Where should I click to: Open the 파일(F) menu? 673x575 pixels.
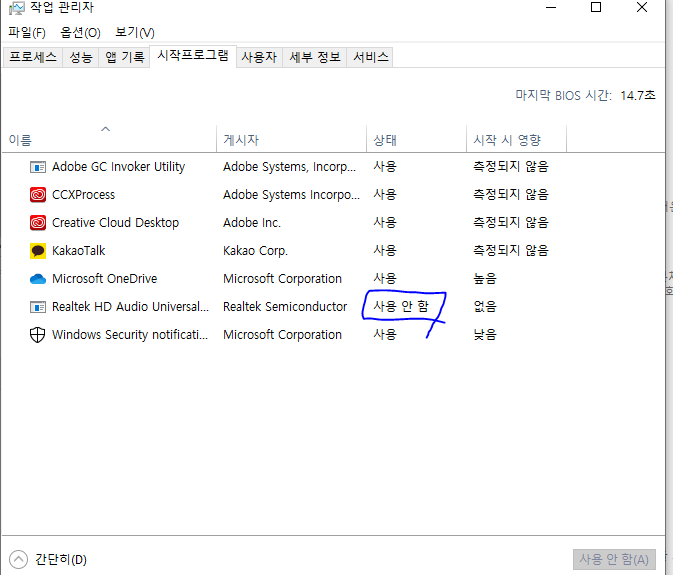click(x=27, y=33)
